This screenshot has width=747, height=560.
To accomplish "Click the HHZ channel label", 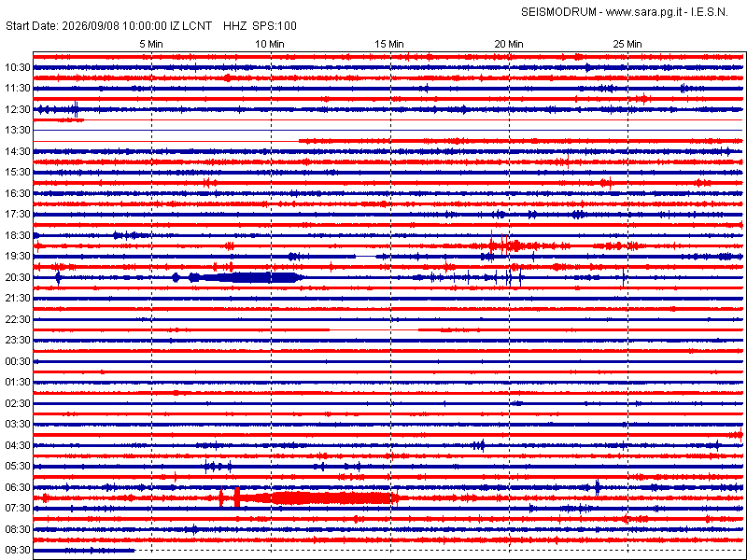I will click(235, 26).
